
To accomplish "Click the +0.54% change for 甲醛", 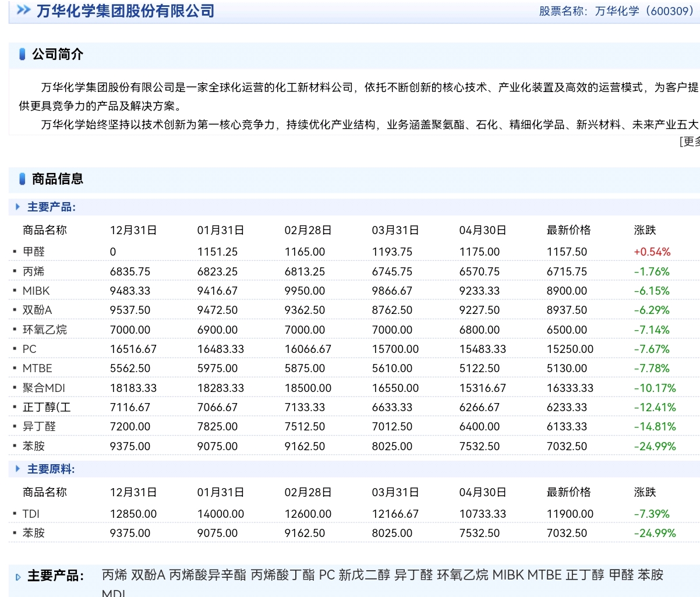I will 652,252.
